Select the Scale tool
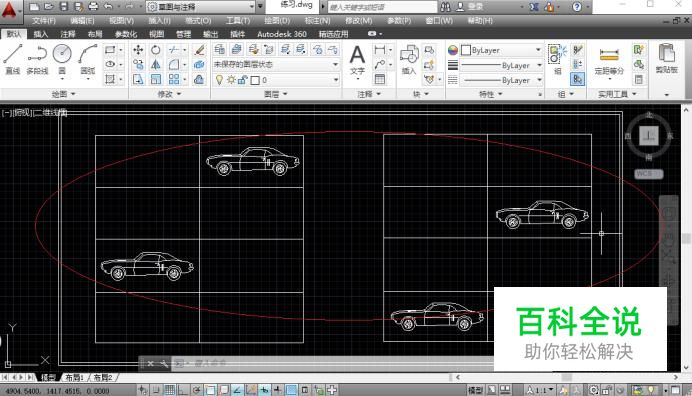 click(x=156, y=79)
